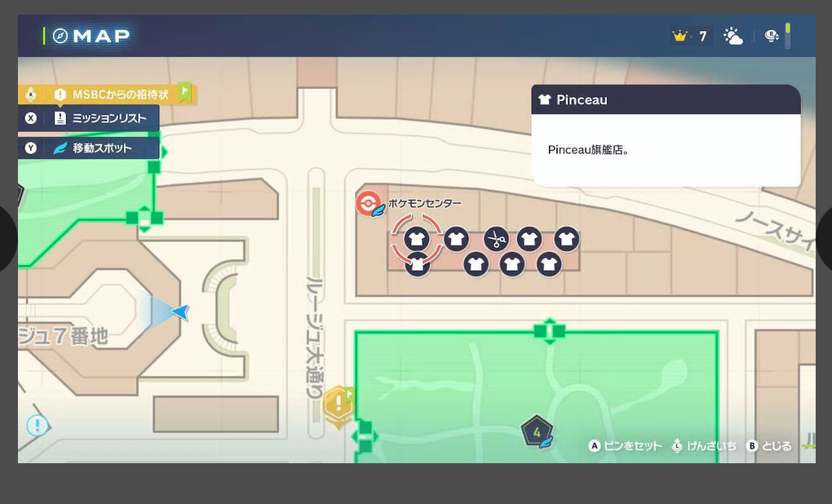Click the weather icon in top bar
This screenshot has width=832, height=504.
coord(732,37)
